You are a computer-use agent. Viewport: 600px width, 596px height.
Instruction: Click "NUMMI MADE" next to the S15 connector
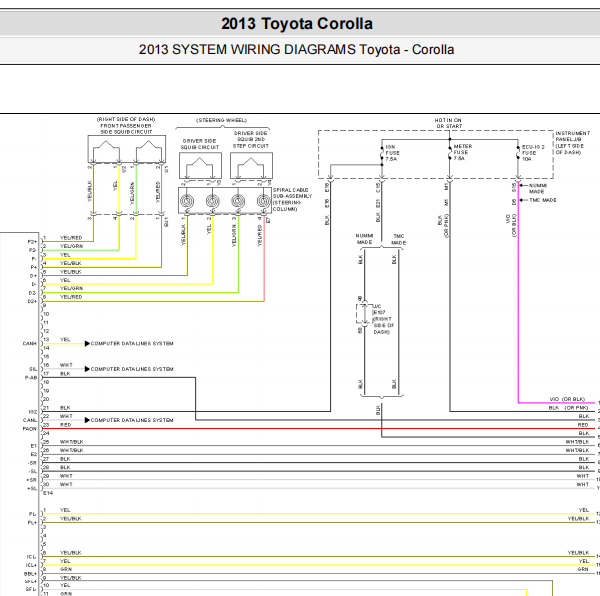(x=538, y=188)
